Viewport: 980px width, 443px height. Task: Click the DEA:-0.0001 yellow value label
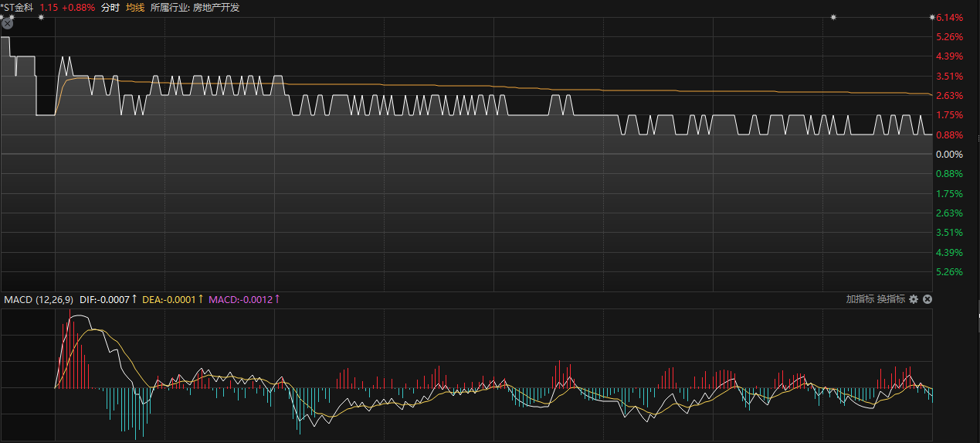(169, 299)
